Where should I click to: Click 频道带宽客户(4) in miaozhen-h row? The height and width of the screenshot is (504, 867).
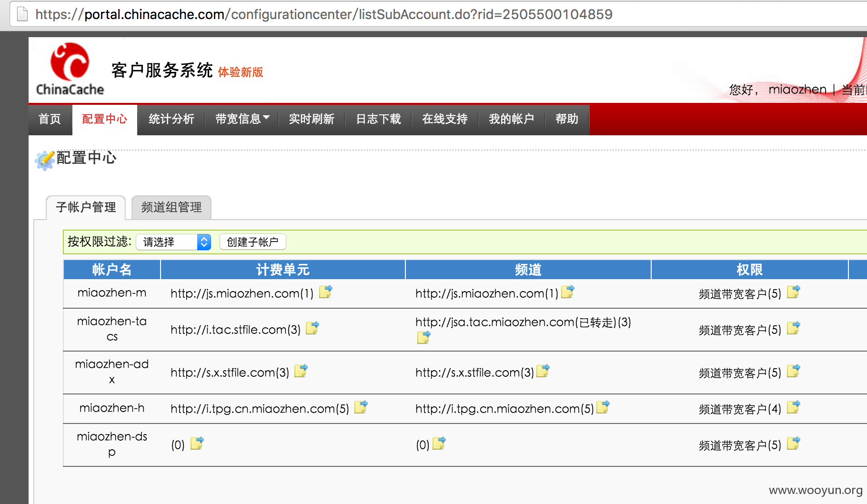tap(740, 409)
